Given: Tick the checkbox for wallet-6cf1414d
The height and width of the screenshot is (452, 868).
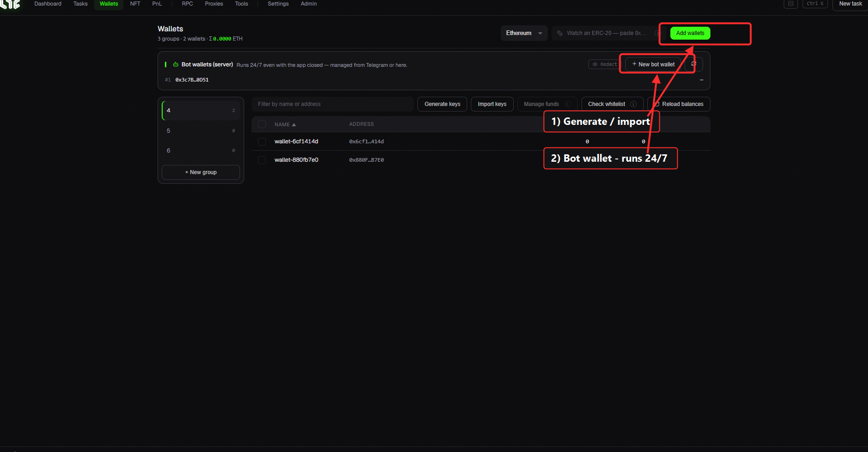Looking at the screenshot, I should 262,141.
